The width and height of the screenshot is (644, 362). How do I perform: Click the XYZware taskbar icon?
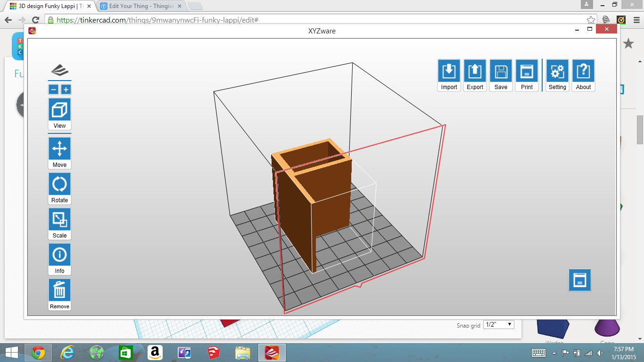coord(272,353)
